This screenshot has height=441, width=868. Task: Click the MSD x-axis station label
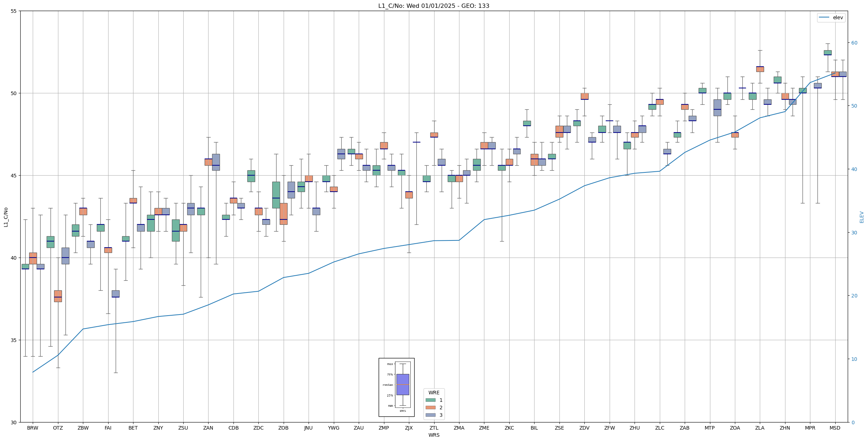[x=835, y=428]
